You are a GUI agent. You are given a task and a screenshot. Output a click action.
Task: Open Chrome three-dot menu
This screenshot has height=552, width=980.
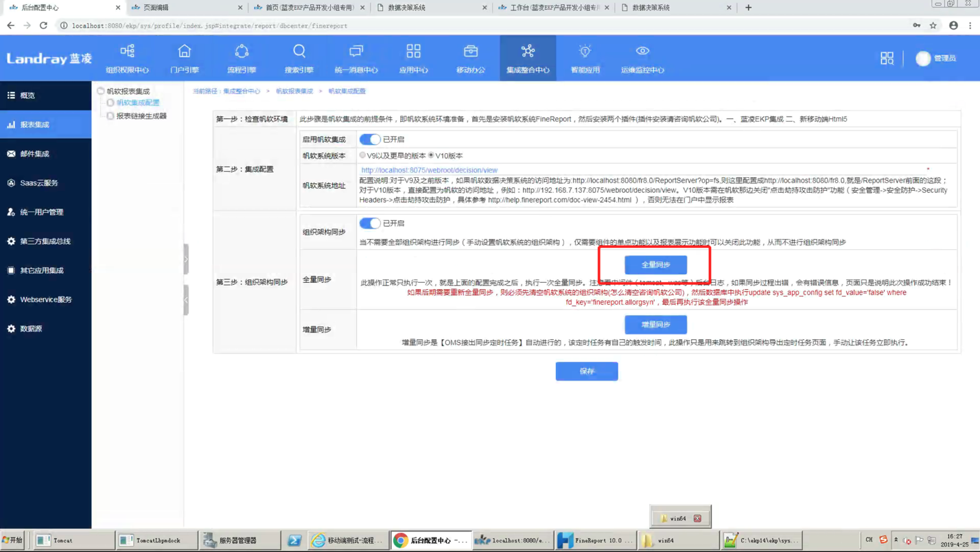tap(970, 25)
